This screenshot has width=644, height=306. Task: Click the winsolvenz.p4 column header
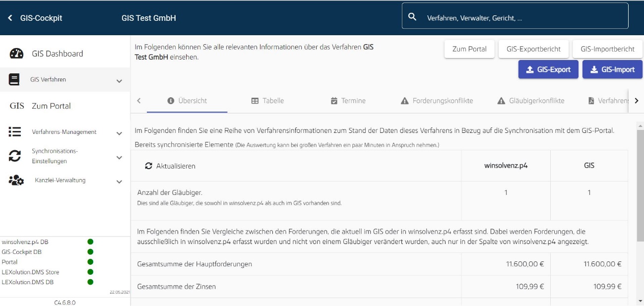pyautogui.click(x=506, y=166)
